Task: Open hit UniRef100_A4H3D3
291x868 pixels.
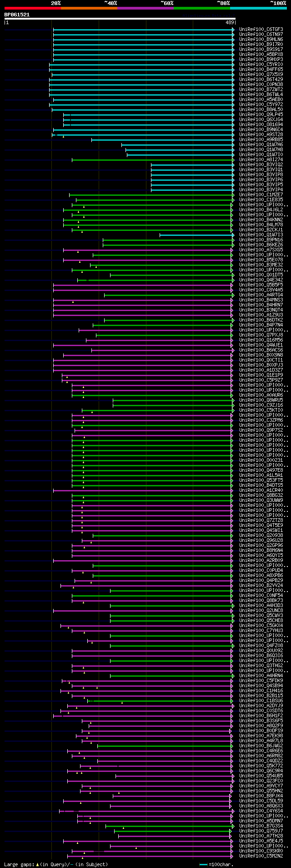Action: coord(261,605)
